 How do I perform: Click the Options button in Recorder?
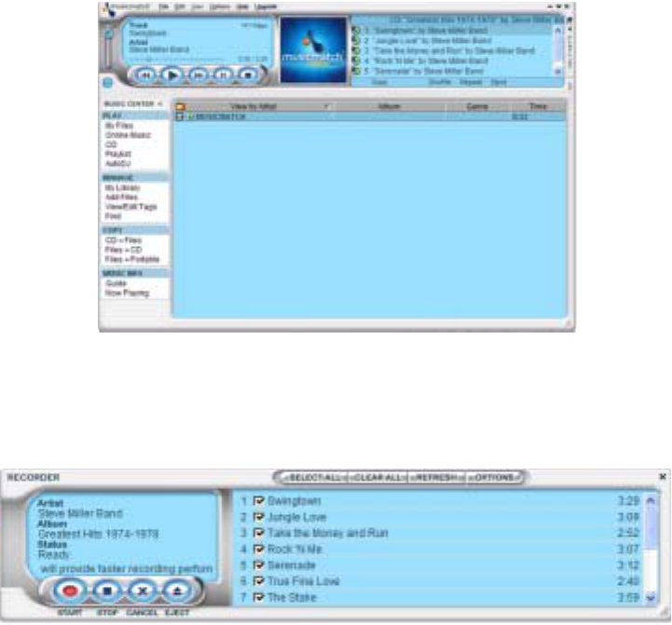(x=494, y=477)
